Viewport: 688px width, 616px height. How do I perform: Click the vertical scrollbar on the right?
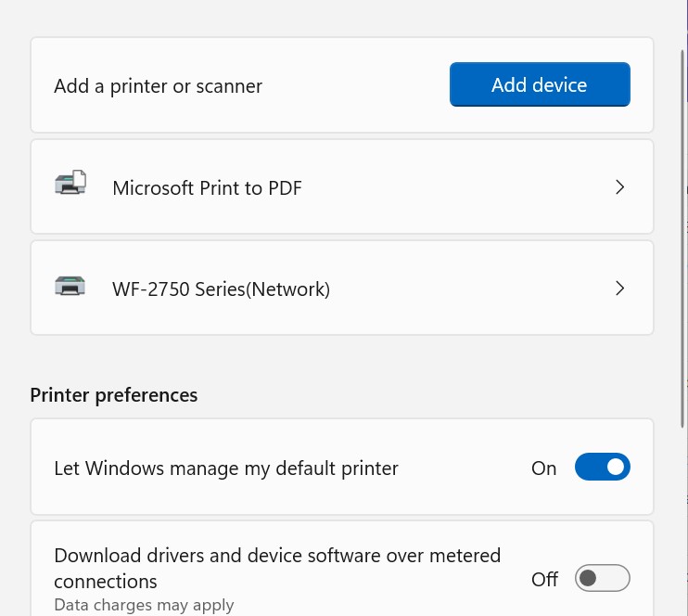[x=682, y=232]
